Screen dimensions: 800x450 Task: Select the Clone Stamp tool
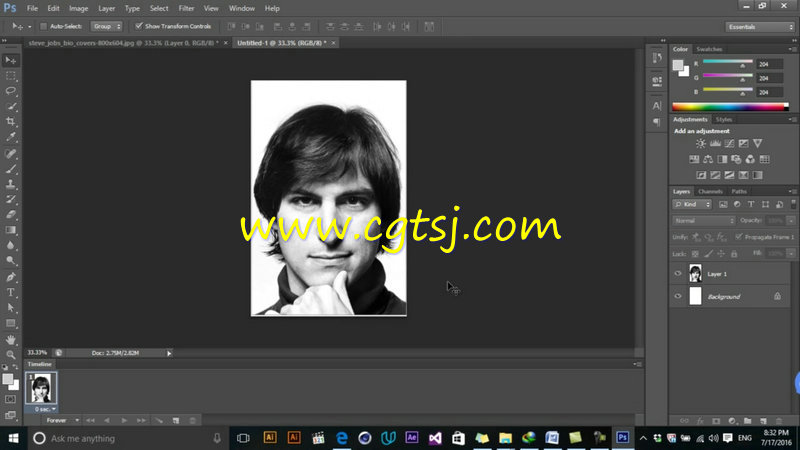click(11, 184)
